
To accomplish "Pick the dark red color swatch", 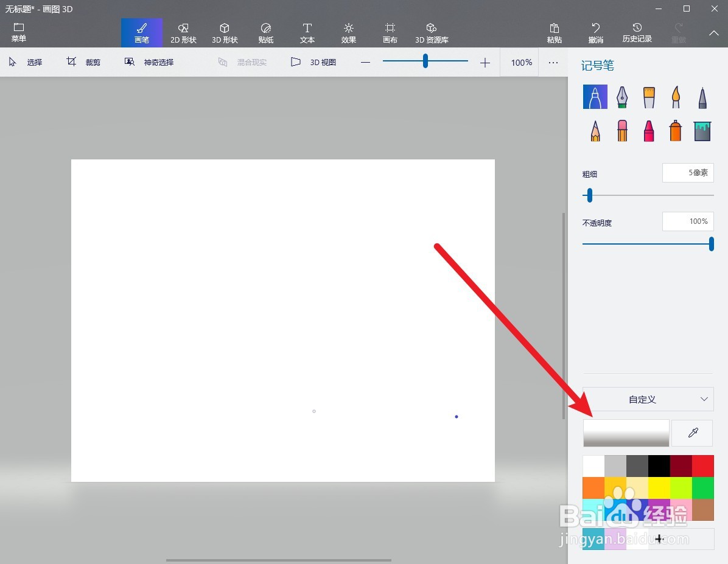I will 681,466.
